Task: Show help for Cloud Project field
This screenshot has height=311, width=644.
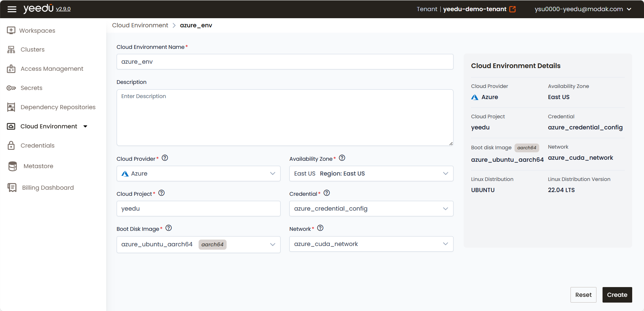Action: [x=162, y=193]
